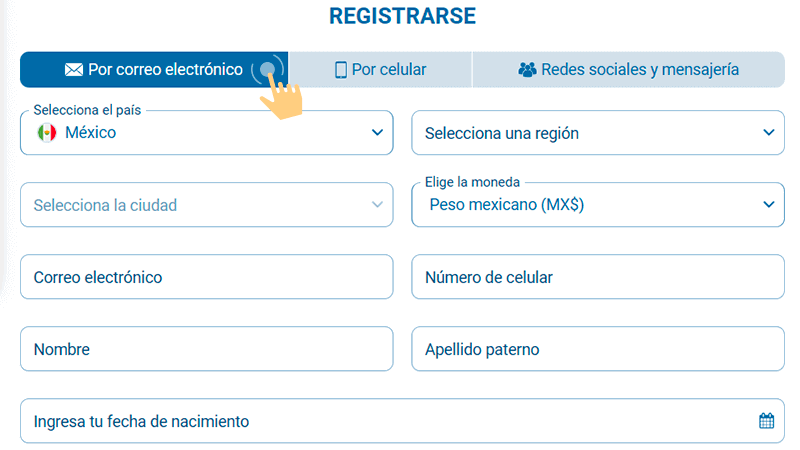Select the Apellido paterno field
800x450 pixels.
tap(597, 350)
